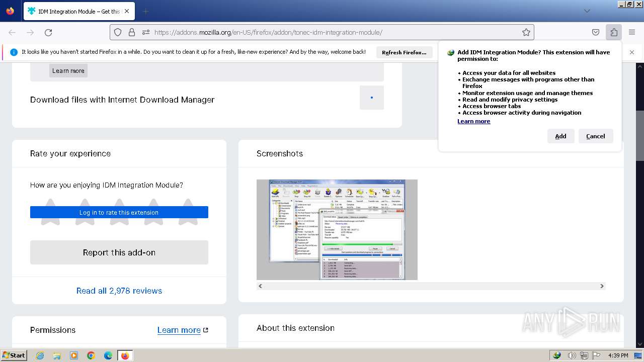The width and height of the screenshot is (644, 362).
Task: Move screenshots carousel right with arrow
Action: (x=602, y=286)
